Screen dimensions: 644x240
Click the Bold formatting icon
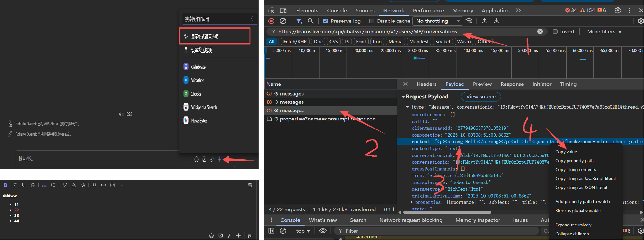[x=6, y=185]
